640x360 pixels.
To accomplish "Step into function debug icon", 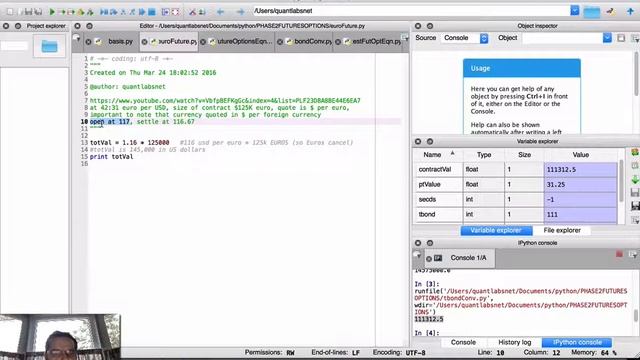I will pyautogui.click(x=123, y=12).
